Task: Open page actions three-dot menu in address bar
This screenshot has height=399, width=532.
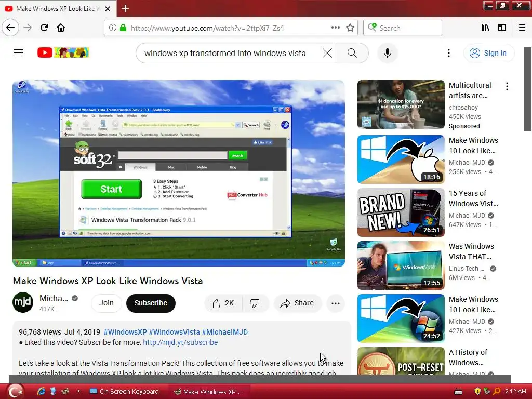Action: (336, 28)
